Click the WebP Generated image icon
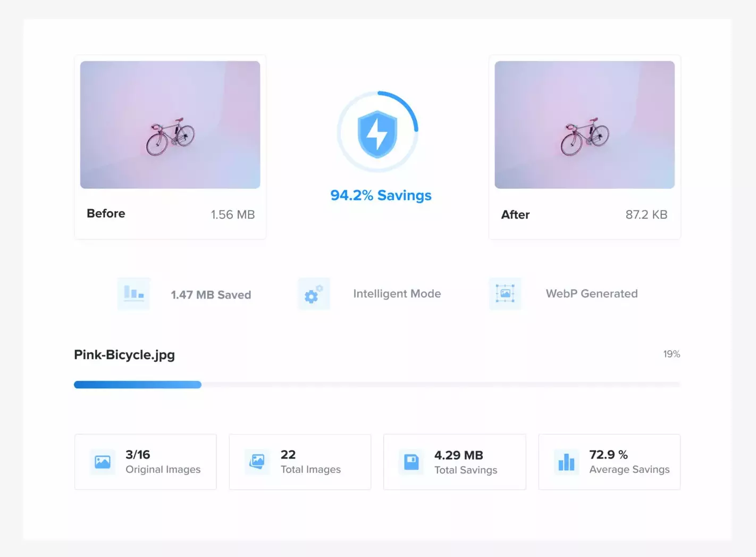The width and height of the screenshot is (756, 557). (x=505, y=294)
